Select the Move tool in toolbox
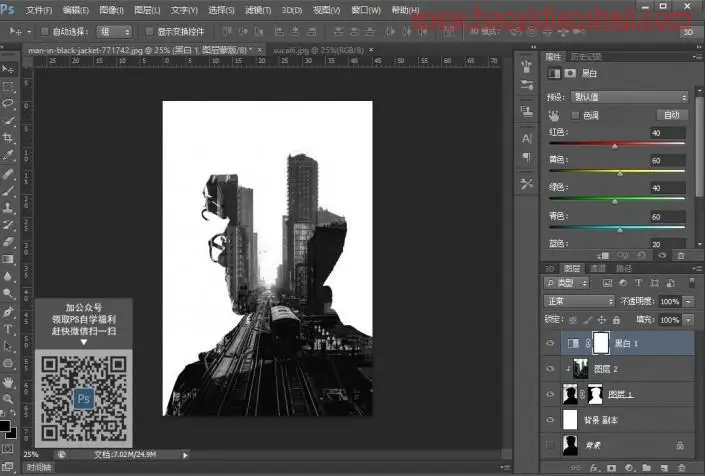The image size is (705, 476). (x=8, y=69)
